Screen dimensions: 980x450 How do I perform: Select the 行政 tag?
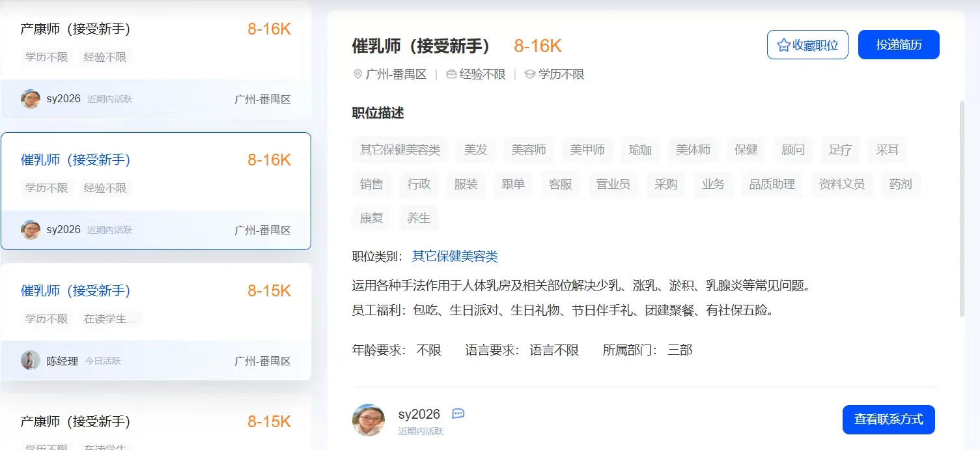pyautogui.click(x=419, y=184)
